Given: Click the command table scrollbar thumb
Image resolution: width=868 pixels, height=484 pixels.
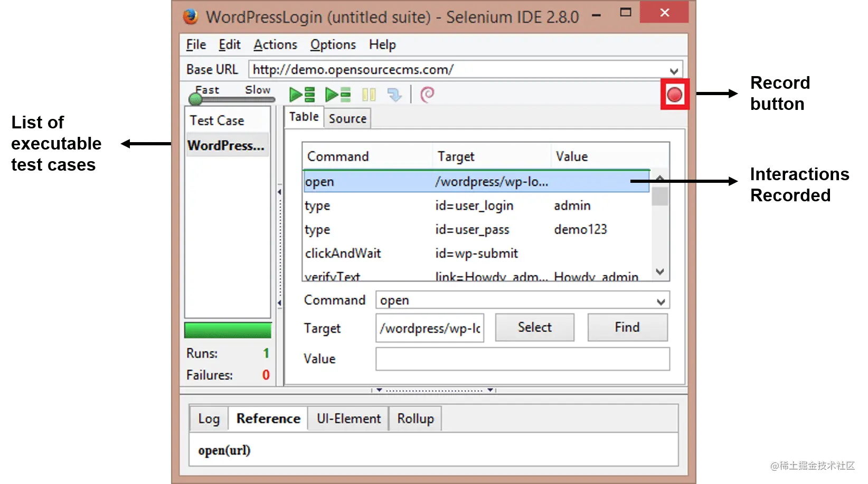Looking at the screenshot, I should coord(660,196).
